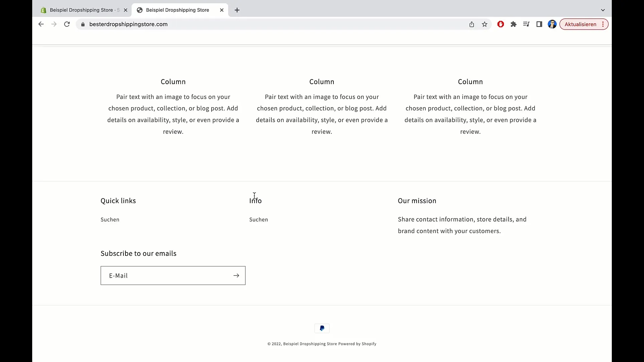Open the red Opera-style extension icon
644x362 pixels.
point(500,24)
